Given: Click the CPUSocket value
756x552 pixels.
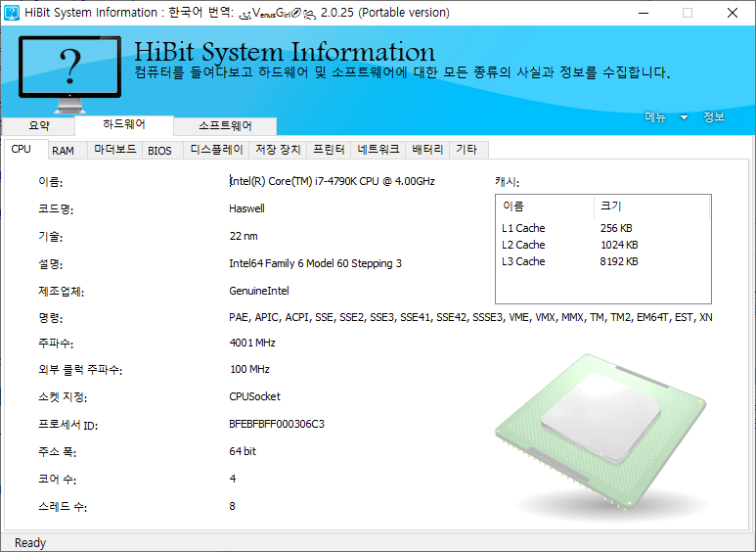Looking at the screenshot, I should point(254,396).
